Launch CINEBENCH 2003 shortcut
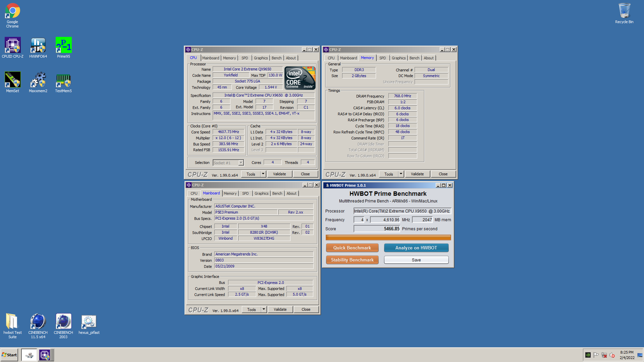 click(63, 326)
